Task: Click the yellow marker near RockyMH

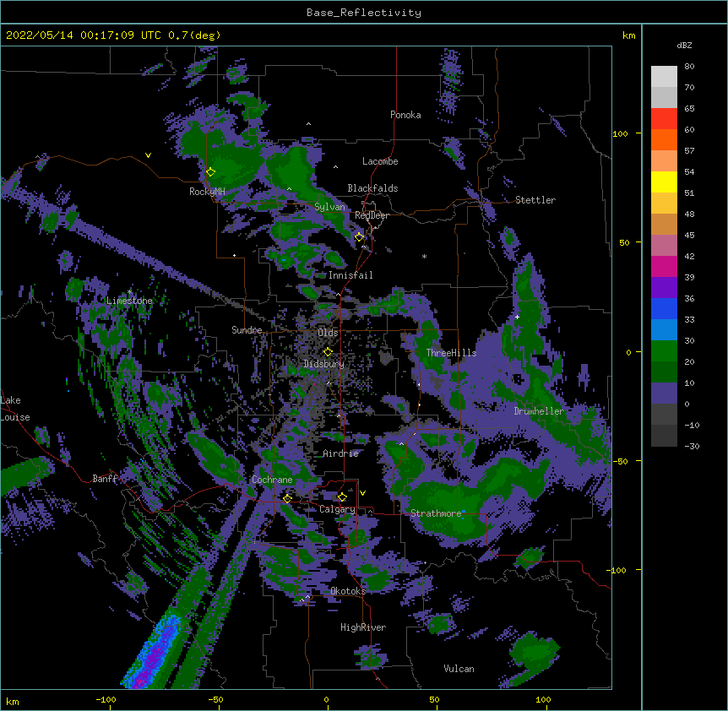Action: point(210,172)
